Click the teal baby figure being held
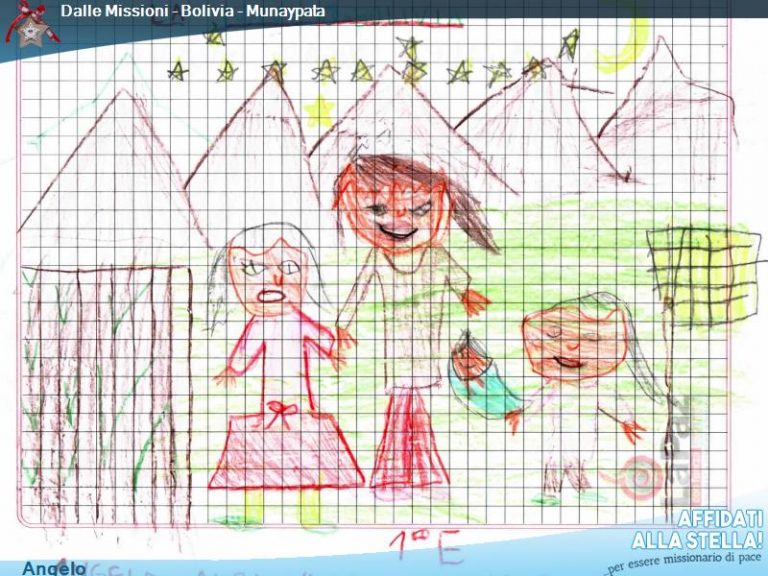The image size is (768, 576). (x=480, y=378)
